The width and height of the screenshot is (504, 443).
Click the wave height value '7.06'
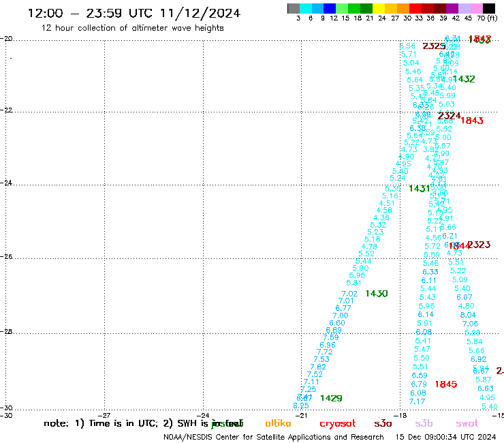click(x=470, y=324)
